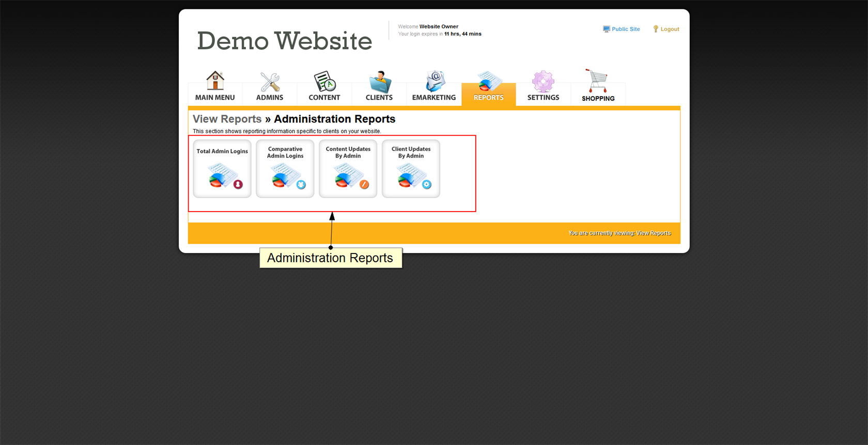
Task: Click the Main Menu house icon
Action: point(215,81)
